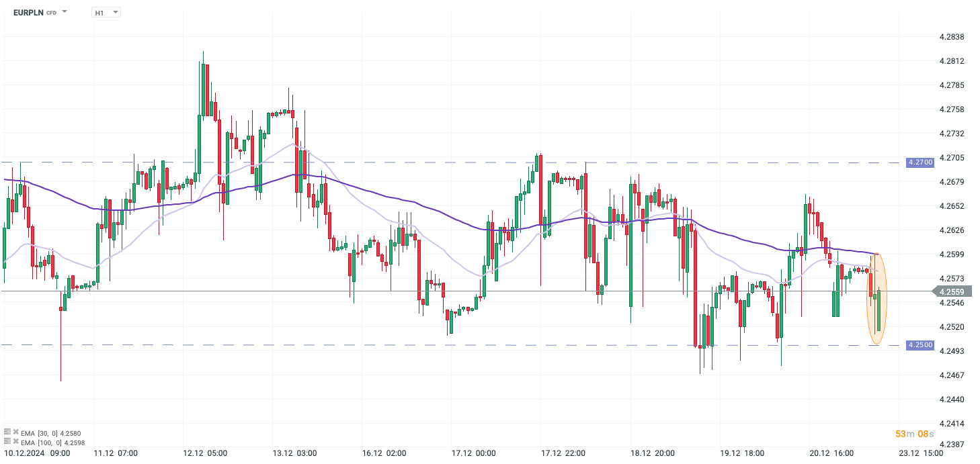Viewport: 980px width, 464px height.
Task: Click the 12.12 05:00 time axis label
Action: click(x=206, y=453)
